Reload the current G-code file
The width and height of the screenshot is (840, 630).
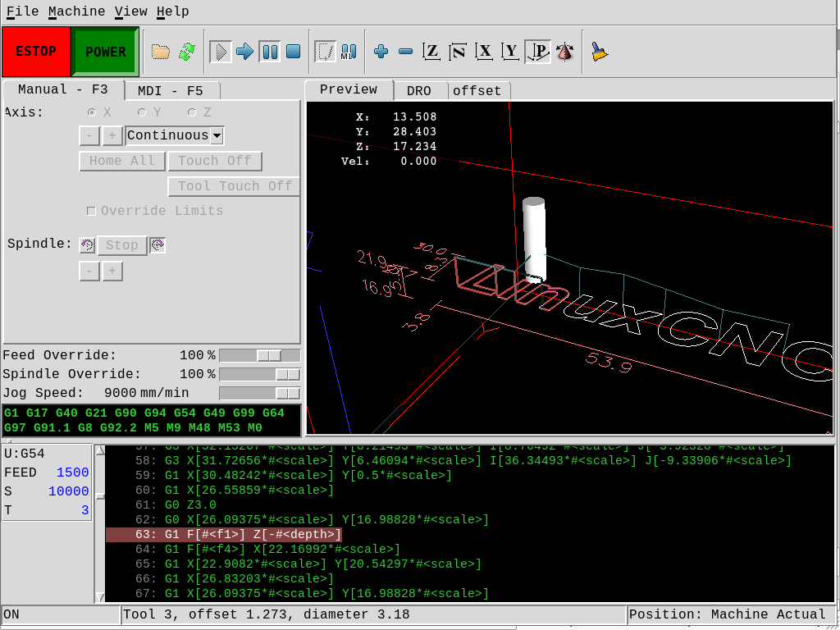(186, 52)
